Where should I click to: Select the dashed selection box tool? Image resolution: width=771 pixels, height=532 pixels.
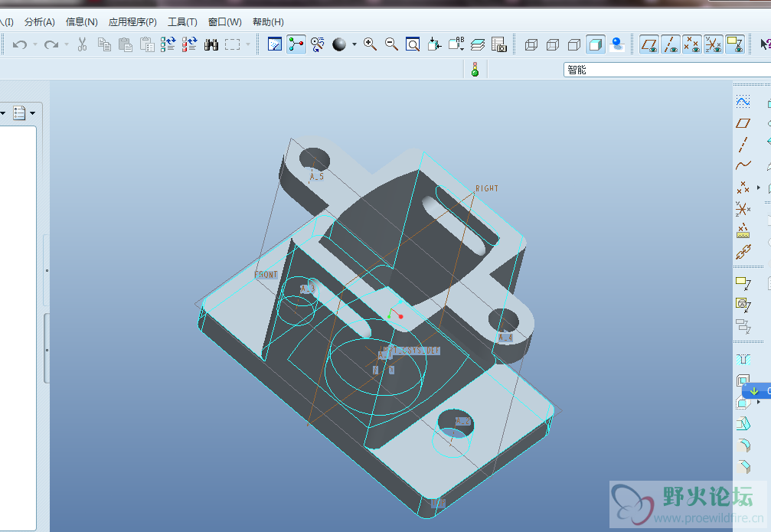coord(232,44)
